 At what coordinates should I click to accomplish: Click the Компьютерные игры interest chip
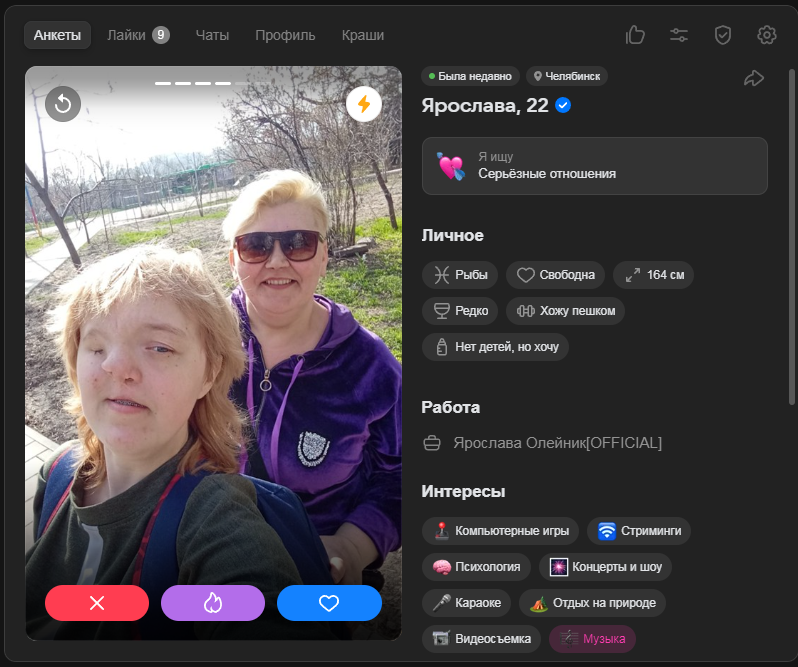click(x=500, y=531)
